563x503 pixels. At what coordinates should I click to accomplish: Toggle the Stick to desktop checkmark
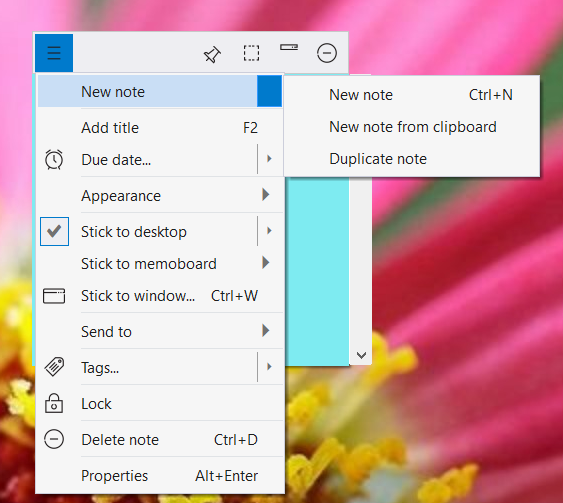[x=54, y=231]
